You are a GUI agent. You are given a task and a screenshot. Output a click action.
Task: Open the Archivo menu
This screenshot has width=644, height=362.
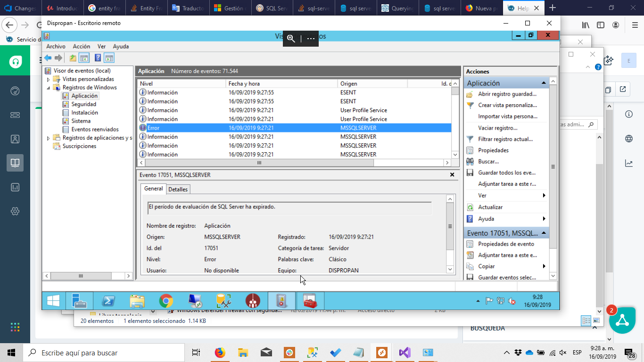[56, 46]
